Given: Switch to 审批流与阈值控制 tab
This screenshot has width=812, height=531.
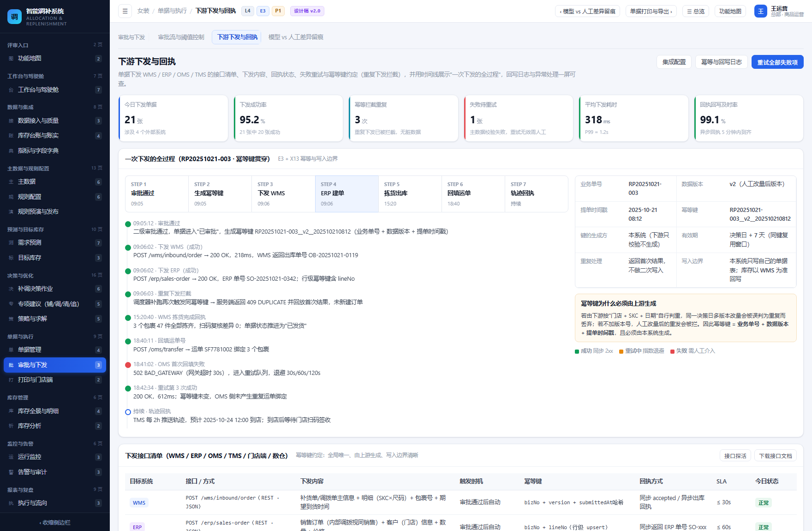Looking at the screenshot, I should point(181,37).
